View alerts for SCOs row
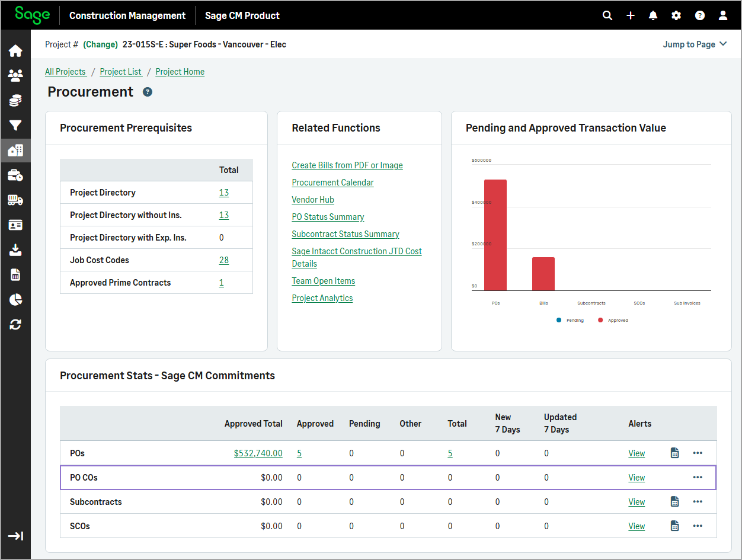Image resolution: width=742 pixels, height=560 pixels. [x=637, y=526]
